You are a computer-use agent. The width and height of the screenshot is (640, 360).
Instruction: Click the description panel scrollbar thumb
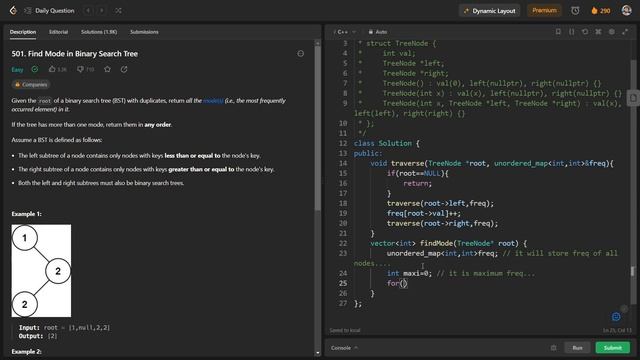click(x=318, y=128)
